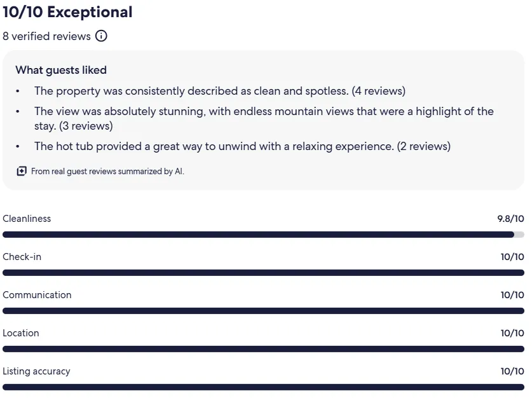Open the 8 verified reviews text
This screenshot has height=398, width=532.
pyautogui.click(x=46, y=36)
